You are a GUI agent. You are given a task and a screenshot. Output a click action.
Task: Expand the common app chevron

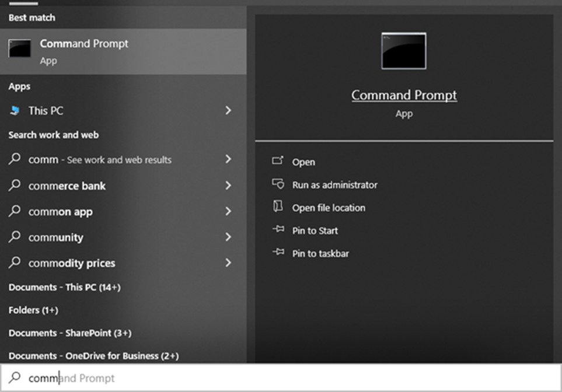[228, 211]
